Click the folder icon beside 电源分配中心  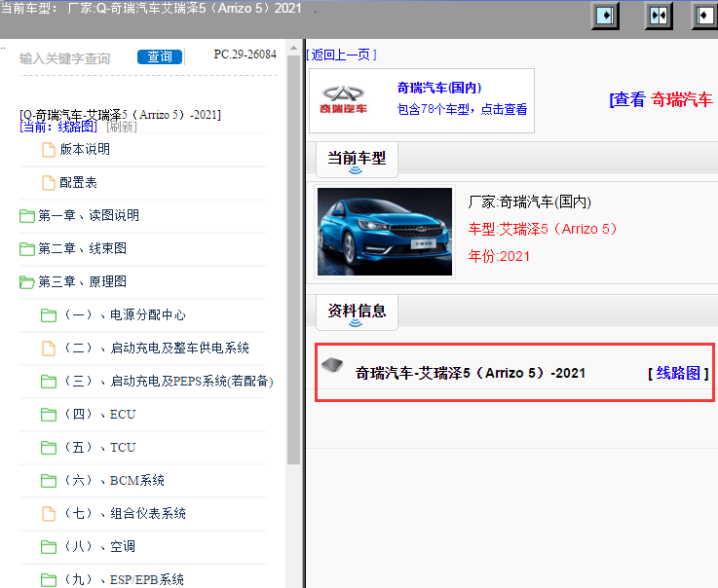click(x=49, y=315)
